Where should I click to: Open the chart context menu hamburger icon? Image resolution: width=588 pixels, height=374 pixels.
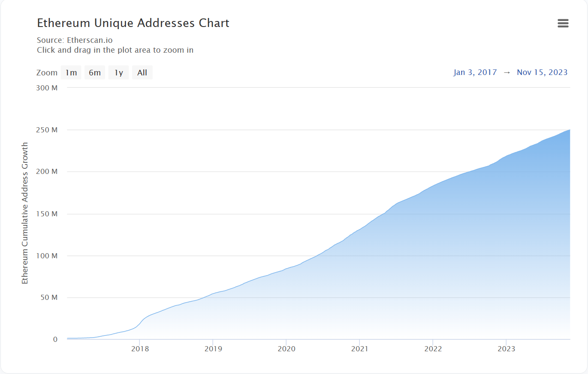(x=563, y=24)
